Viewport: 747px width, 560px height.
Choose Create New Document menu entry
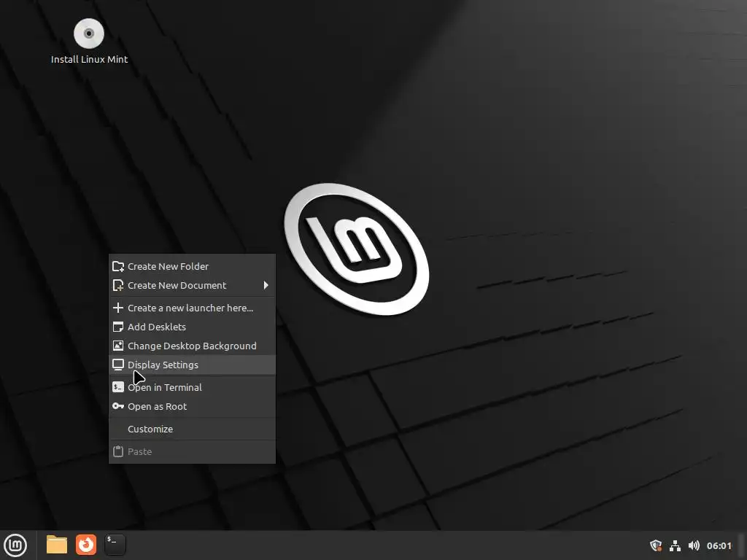tap(192, 285)
